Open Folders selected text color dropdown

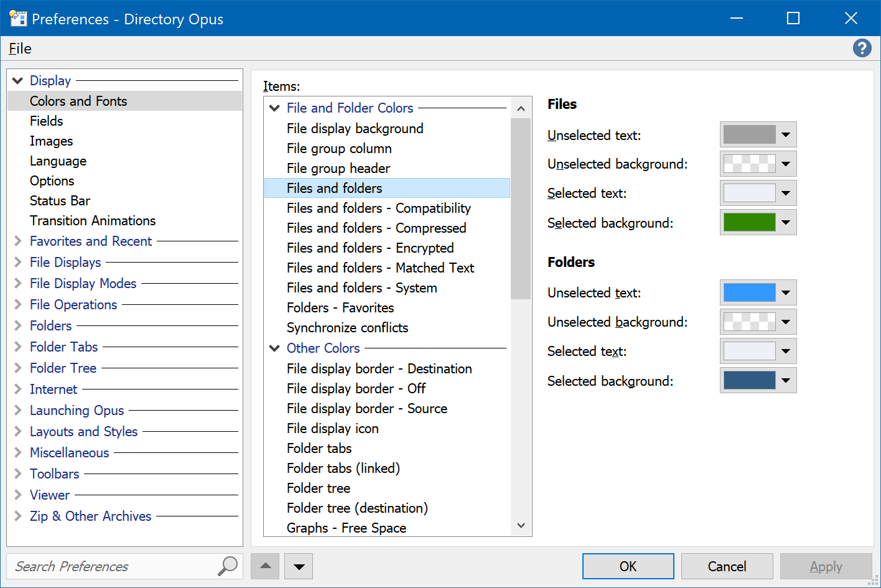click(x=758, y=351)
